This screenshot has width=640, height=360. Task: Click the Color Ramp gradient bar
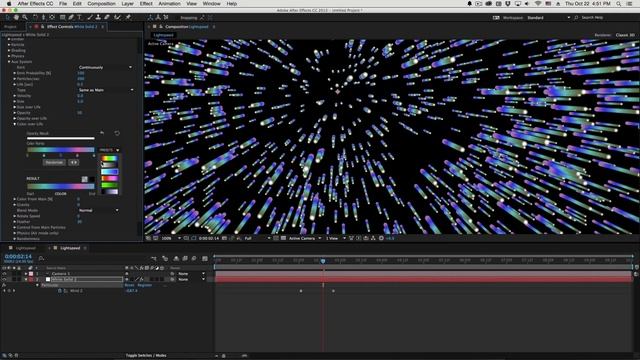(x=61, y=150)
